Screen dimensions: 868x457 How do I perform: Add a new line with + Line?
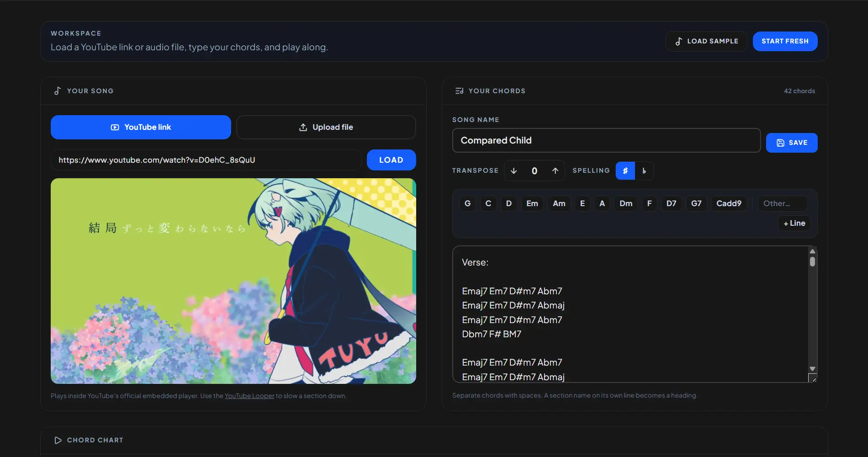pos(794,223)
